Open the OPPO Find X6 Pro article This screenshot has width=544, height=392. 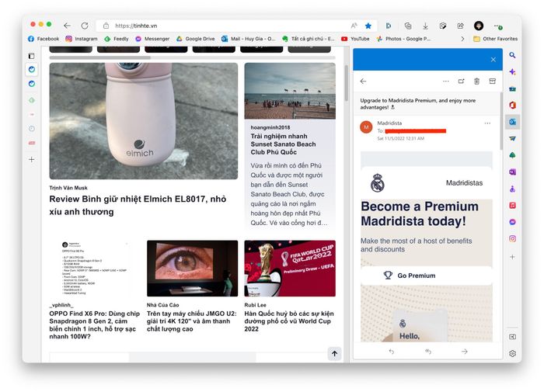tap(94, 324)
